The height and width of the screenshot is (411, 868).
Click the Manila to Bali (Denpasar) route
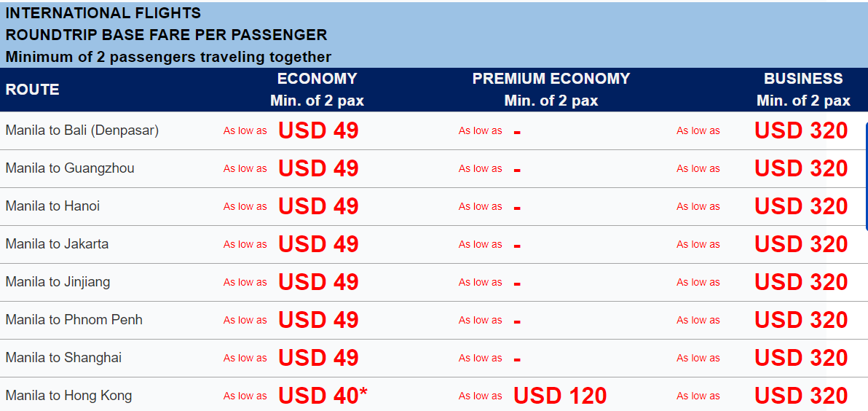click(82, 130)
